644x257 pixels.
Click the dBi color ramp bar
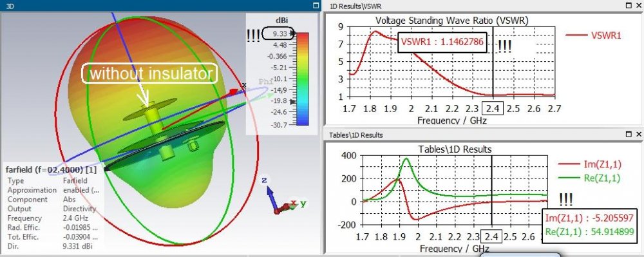(303, 79)
